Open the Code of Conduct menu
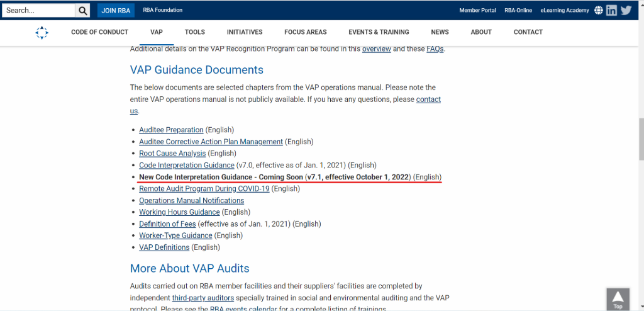Image resolution: width=644 pixels, height=311 pixels. point(99,32)
